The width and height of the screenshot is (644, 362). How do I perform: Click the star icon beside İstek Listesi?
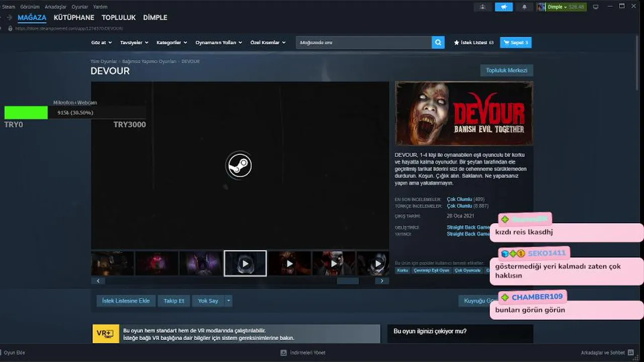tap(457, 43)
